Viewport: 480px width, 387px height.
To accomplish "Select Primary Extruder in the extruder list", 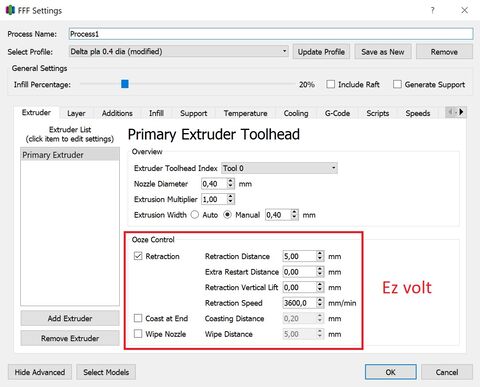I will pyautogui.click(x=70, y=155).
